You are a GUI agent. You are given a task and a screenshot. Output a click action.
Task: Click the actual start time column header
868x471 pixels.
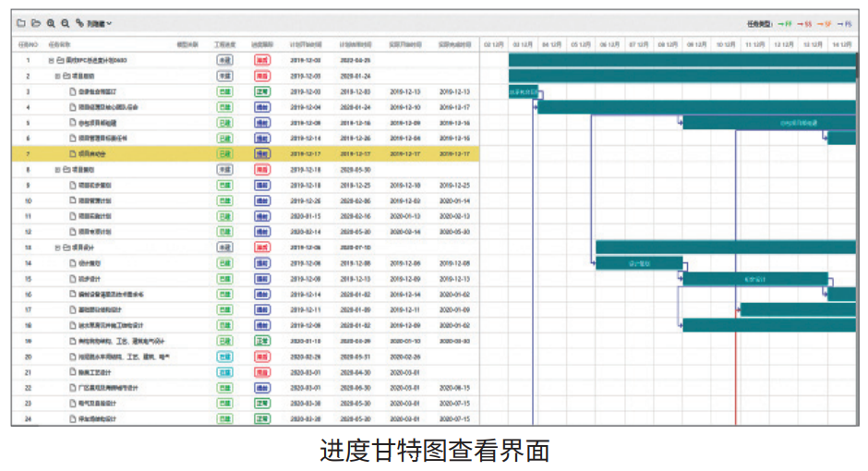coord(405,44)
